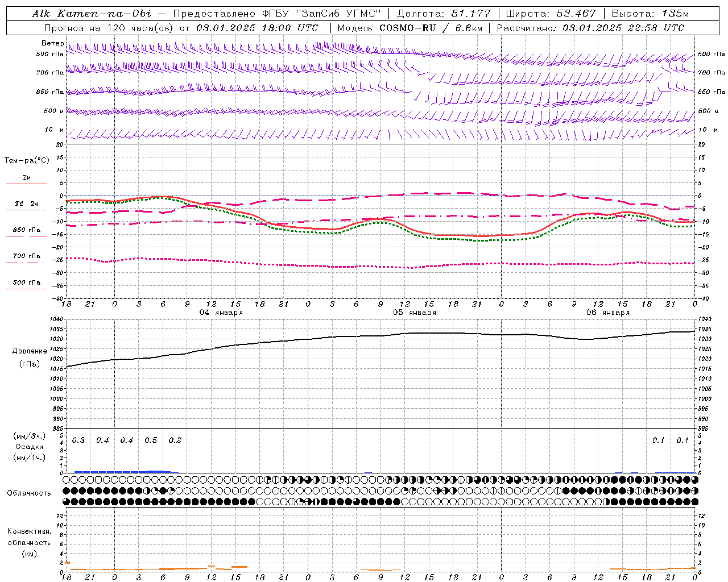Click the precipitation value 0.5
The height and width of the screenshot is (582, 728).
click(x=151, y=440)
